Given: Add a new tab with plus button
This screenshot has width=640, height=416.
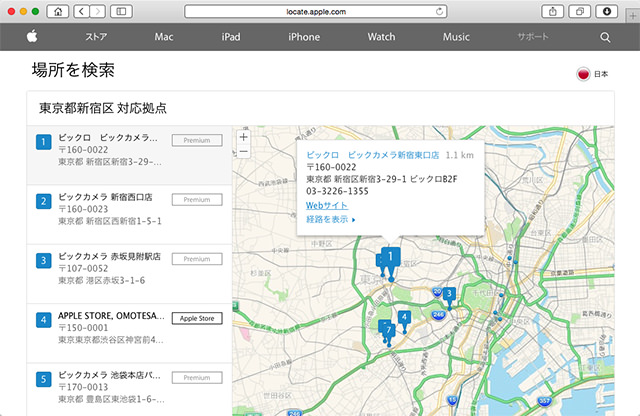Looking at the screenshot, I should pyautogui.click(x=633, y=16).
